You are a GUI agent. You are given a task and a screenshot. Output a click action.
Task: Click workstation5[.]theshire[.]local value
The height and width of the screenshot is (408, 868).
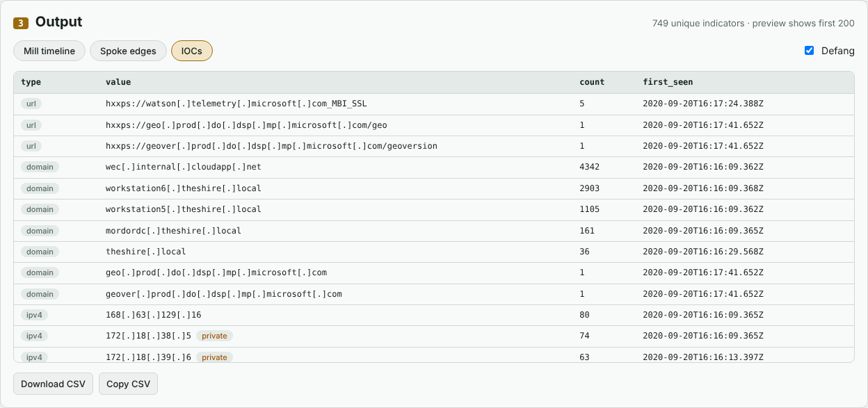(184, 209)
